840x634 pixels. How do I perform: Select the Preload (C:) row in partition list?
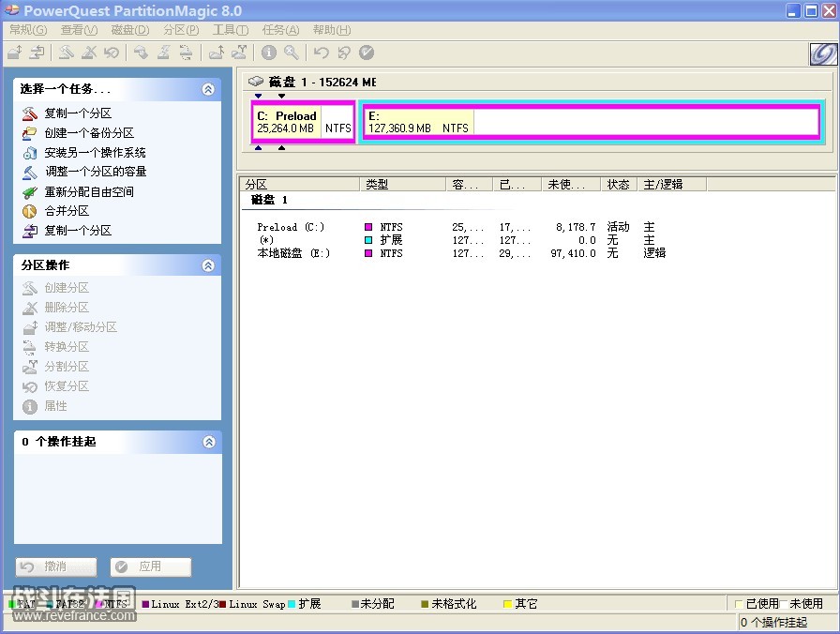pyautogui.click(x=460, y=227)
